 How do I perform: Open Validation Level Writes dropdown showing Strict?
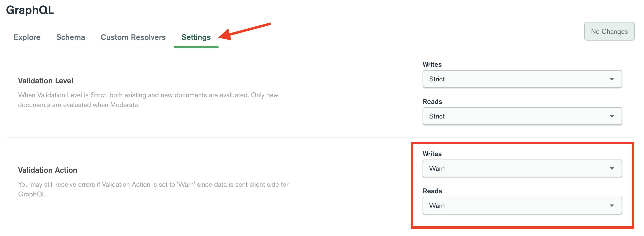pyautogui.click(x=522, y=79)
